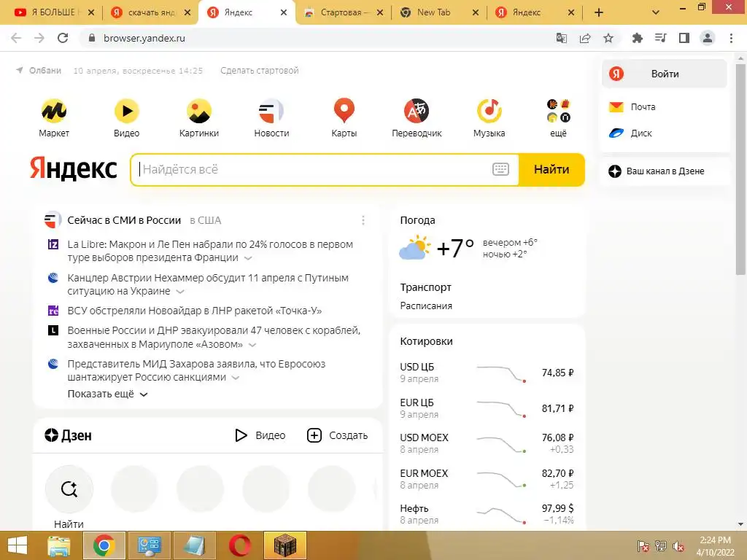747x560 pixels.
Task: Open the Музыка service icon
Action: pos(489,111)
